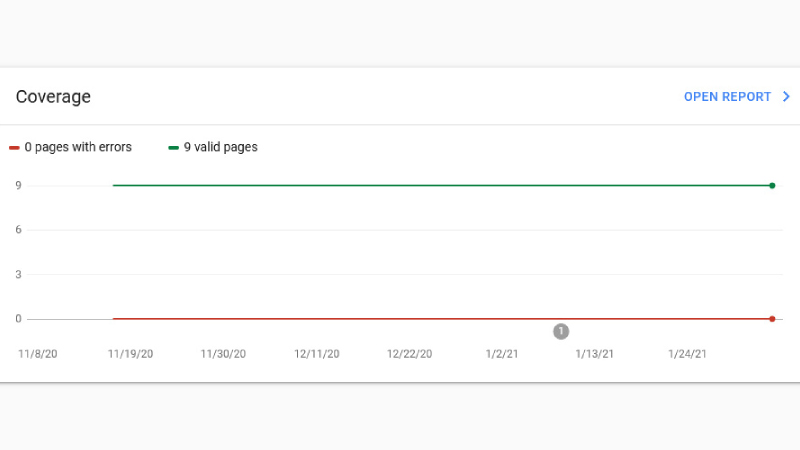
Task: Click the 11/19/20 date axis label
Action: point(131,354)
